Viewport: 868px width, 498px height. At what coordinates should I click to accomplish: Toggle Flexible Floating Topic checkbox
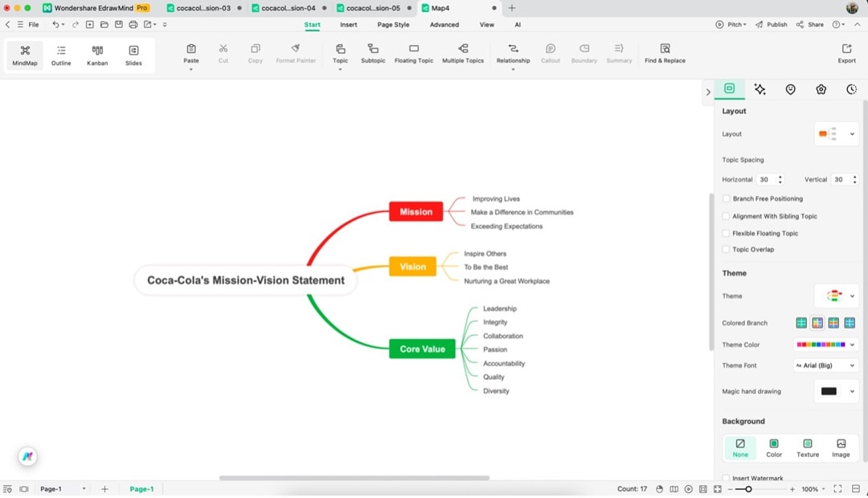726,234
